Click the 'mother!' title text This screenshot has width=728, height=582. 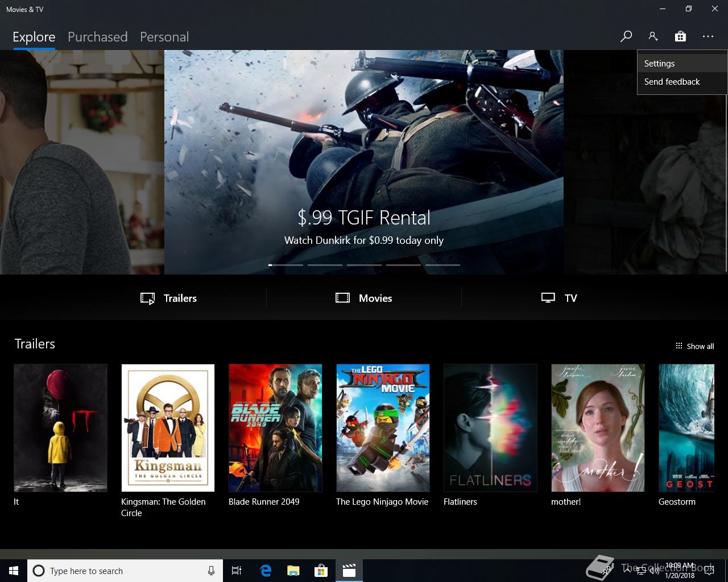(566, 502)
